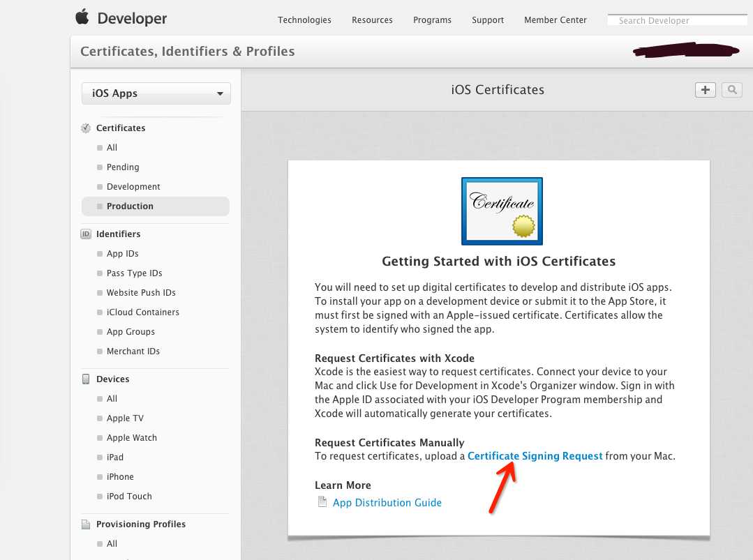Show iPad devices
The height and width of the screenshot is (560, 753).
click(x=115, y=457)
